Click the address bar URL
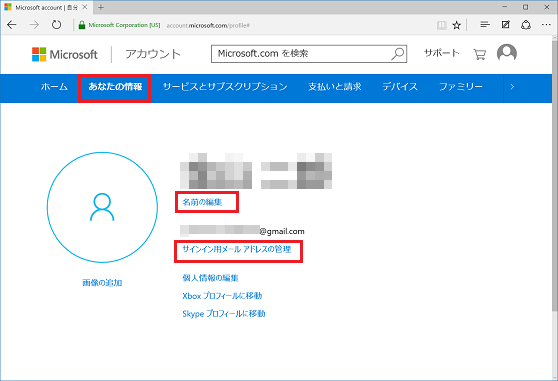The width and height of the screenshot is (558, 381). (208, 25)
